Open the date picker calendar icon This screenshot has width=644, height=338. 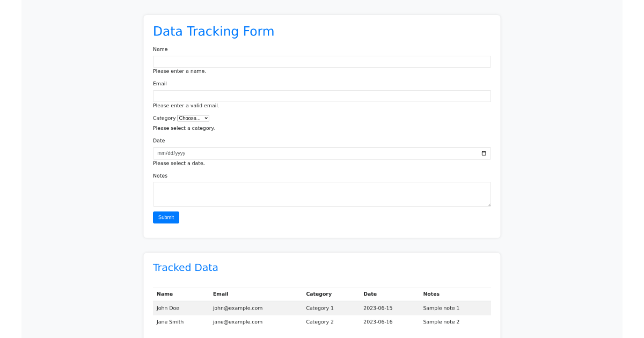pyautogui.click(x=484, y=153)
